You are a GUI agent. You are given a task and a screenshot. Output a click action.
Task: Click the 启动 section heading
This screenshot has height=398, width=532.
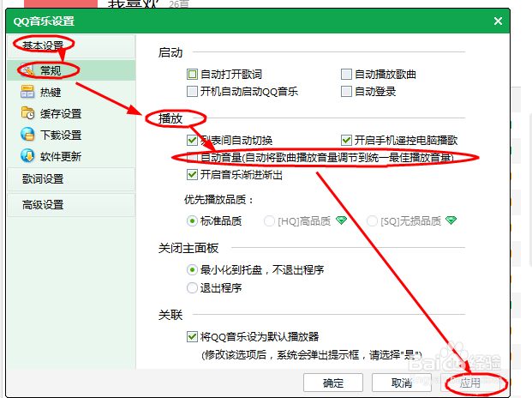tap(170, 52)
